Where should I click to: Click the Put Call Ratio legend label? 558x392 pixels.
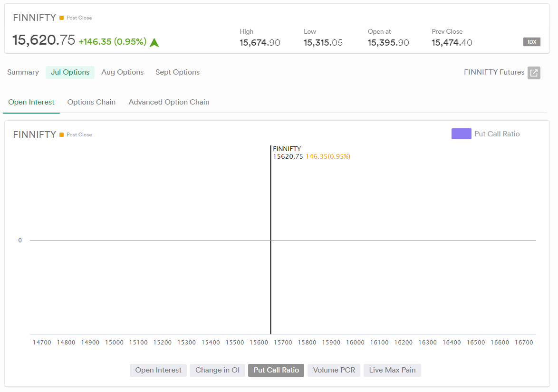[497, 134]
